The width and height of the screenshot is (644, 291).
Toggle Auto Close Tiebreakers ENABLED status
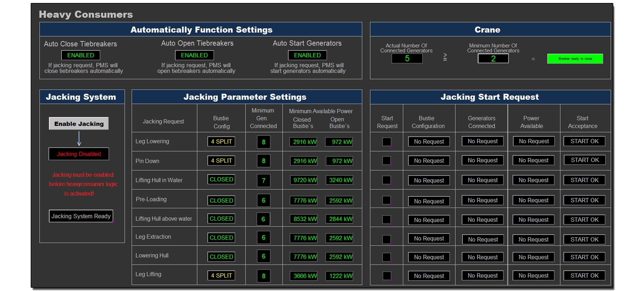click(80, 55)
